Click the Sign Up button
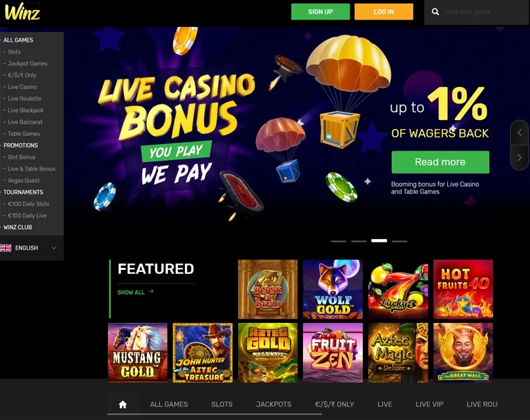Image resolution: width=530 pixels, height=420 pixels. click(321, 12)
